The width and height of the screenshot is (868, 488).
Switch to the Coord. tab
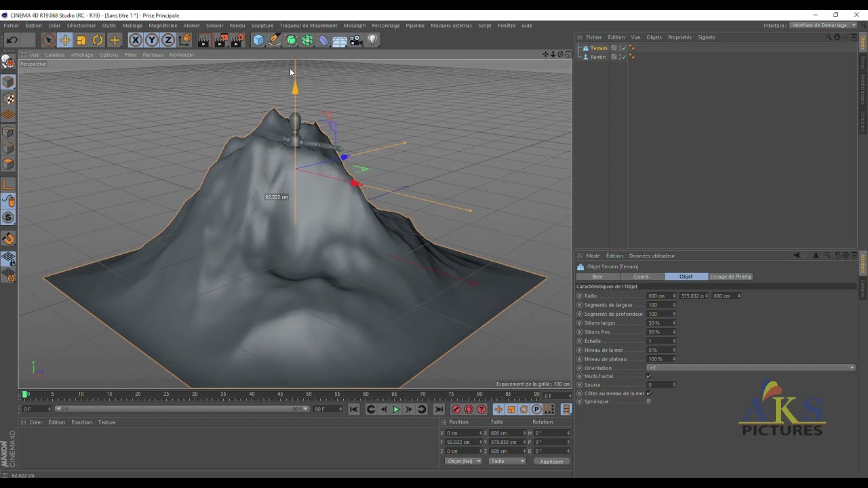pos(642,277)
